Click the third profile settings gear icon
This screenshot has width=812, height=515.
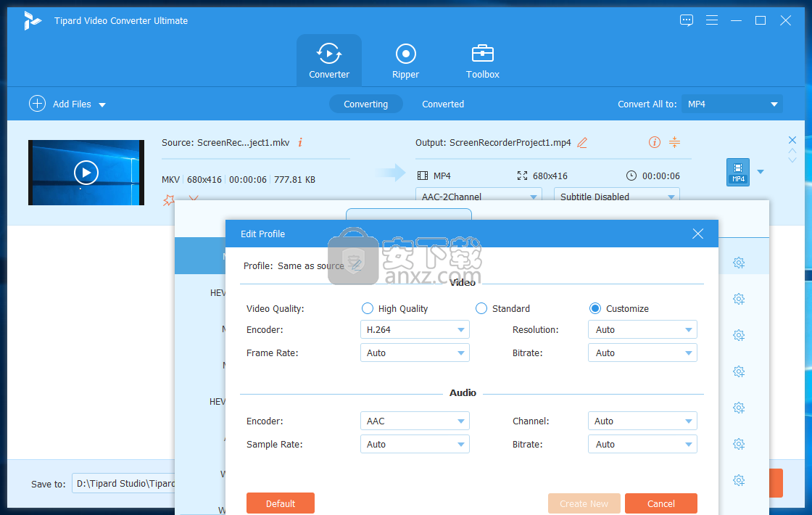[x=739, y=335]
